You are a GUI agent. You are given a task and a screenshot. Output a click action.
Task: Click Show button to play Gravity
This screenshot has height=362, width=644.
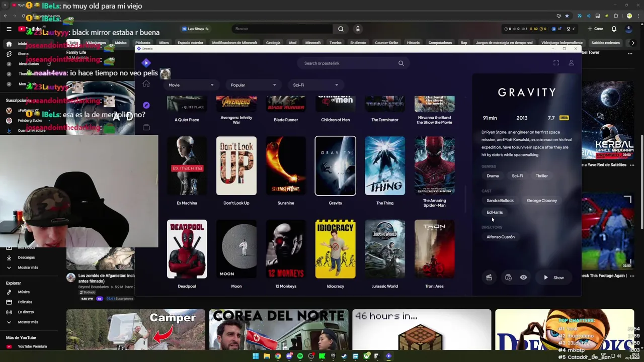pos(553,278)
